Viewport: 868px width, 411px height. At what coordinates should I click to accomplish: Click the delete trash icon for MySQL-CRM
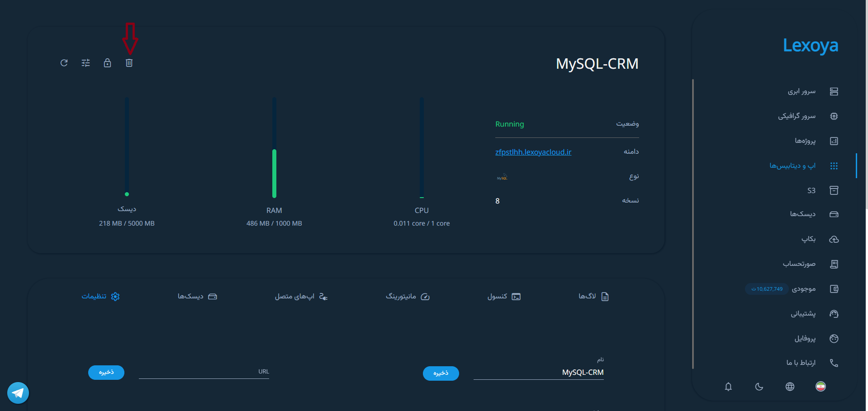click(x=129, y=63)
